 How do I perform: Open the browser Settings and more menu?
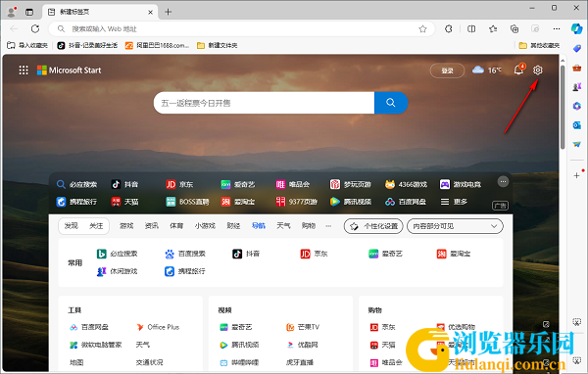[x=557, y=28]
